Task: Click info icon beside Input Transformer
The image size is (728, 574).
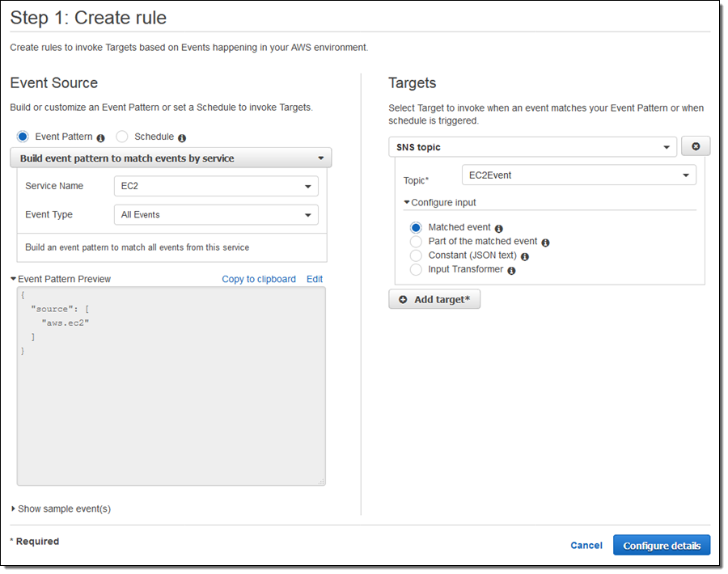Action: tap(511, 271)
